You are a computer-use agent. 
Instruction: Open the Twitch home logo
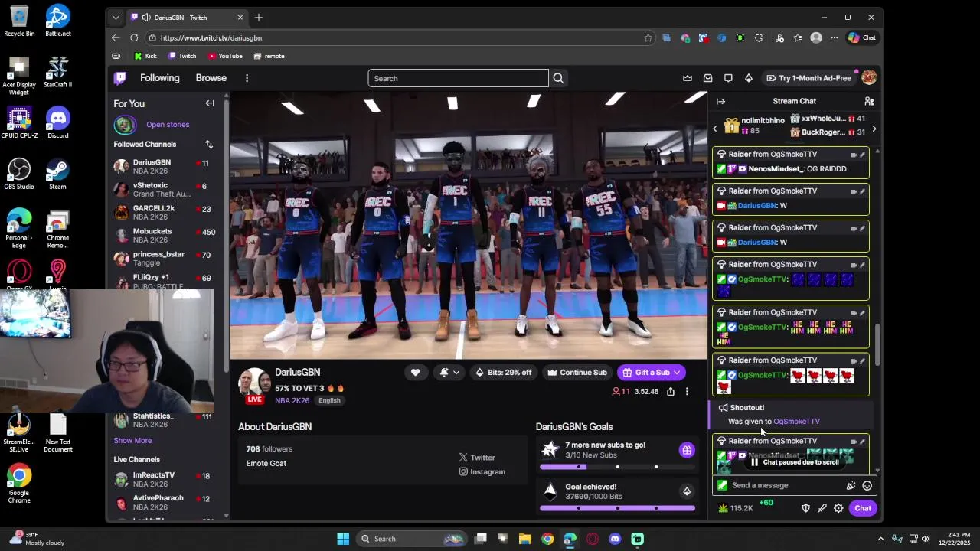120,78
